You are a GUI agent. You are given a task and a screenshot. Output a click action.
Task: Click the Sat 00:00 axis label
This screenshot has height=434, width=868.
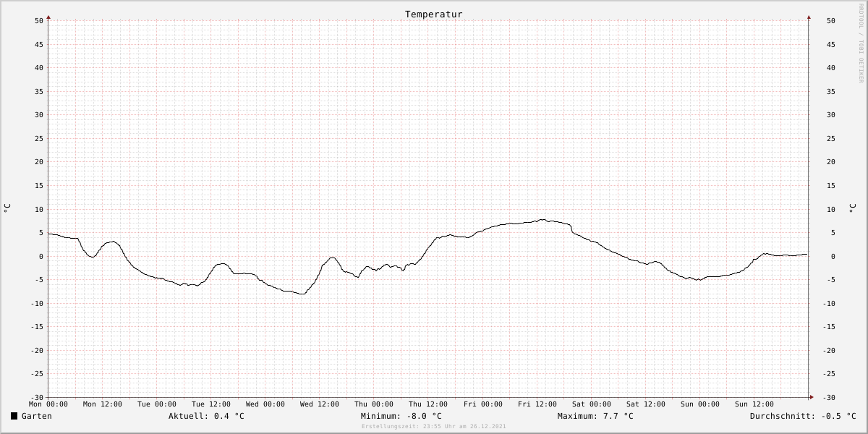tap(592, 404)
